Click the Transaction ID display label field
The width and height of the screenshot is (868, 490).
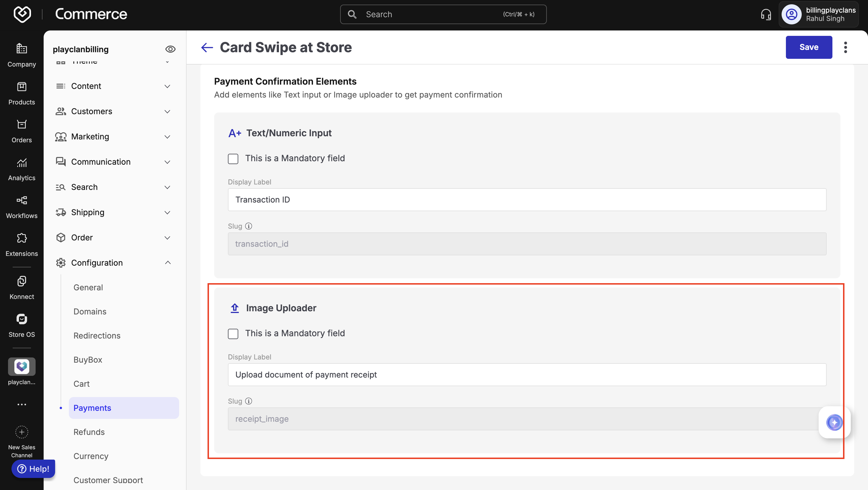coord(527,200)
